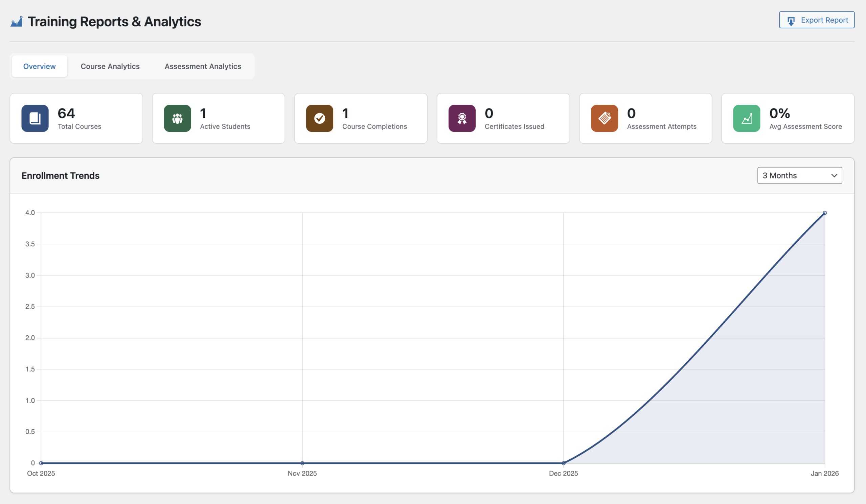The image size is (866, 504).
Task: Expand the chevron next to 3 Months
Action: click(834, 175)
